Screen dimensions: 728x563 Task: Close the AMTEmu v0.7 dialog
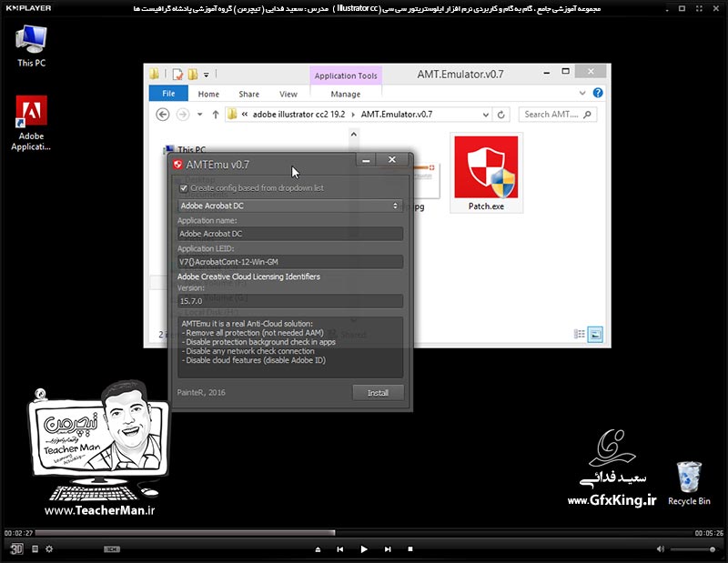[x=392, y=160]
